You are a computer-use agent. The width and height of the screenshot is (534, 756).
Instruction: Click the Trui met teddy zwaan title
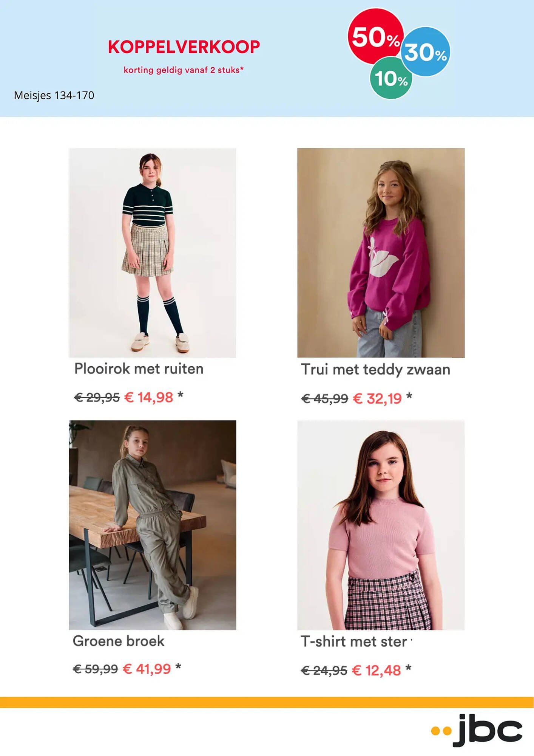376,370
